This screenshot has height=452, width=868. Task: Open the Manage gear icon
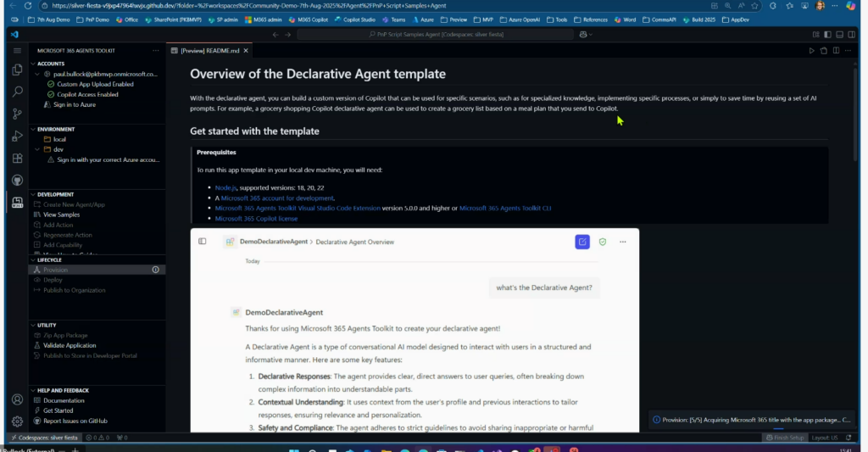[17, 421]
